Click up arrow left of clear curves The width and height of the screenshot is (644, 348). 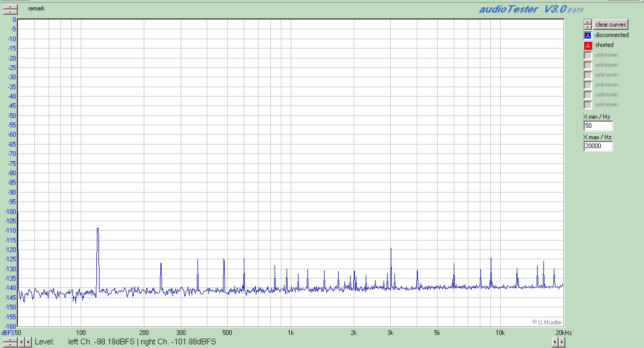[x=588, y=22]
